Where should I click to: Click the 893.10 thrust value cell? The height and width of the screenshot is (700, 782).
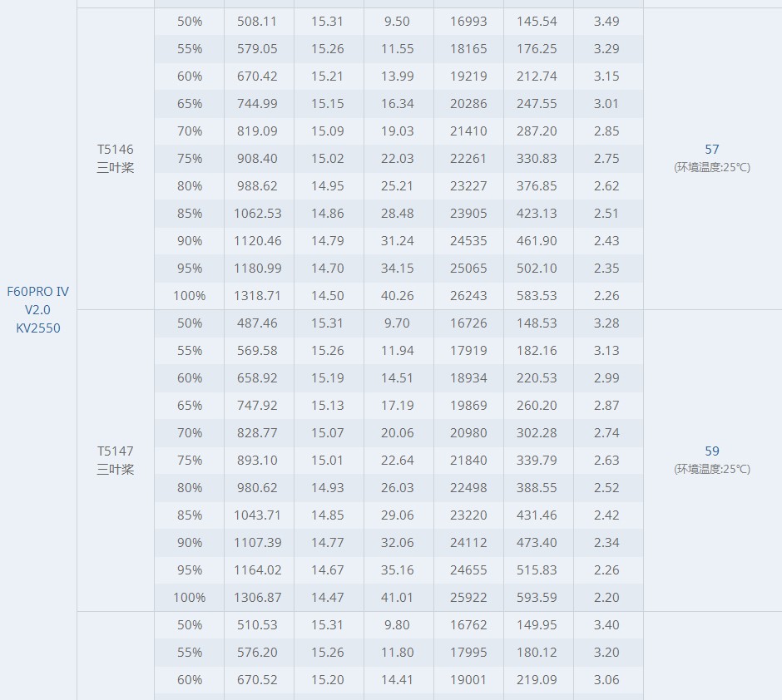(x=258, y=461)
